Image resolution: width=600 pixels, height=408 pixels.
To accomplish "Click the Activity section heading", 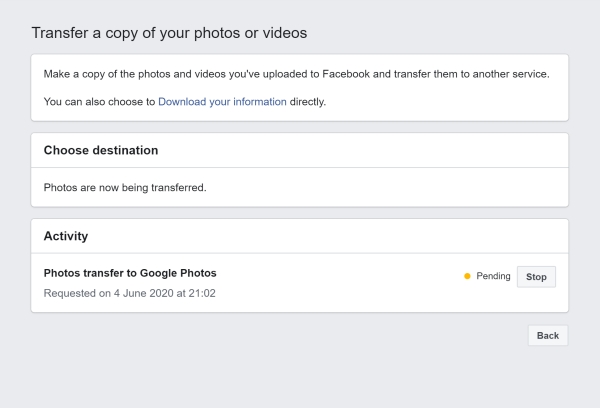I will [x=66, y=236].
